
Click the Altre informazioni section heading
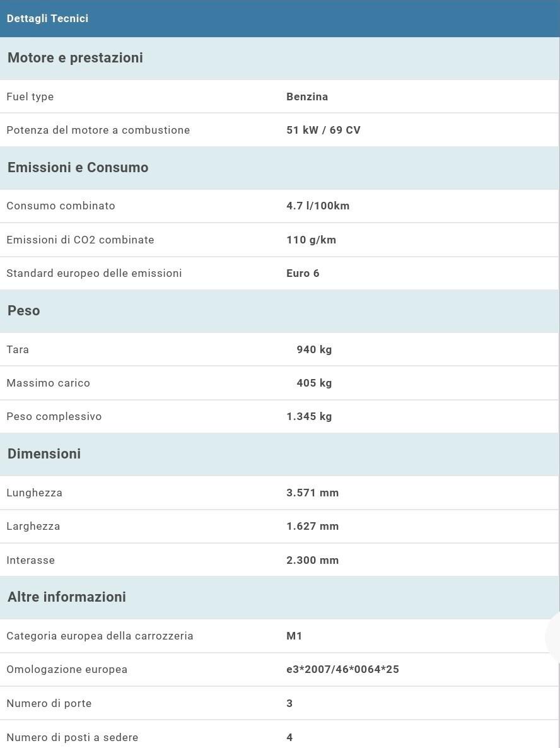coord(67,597)
